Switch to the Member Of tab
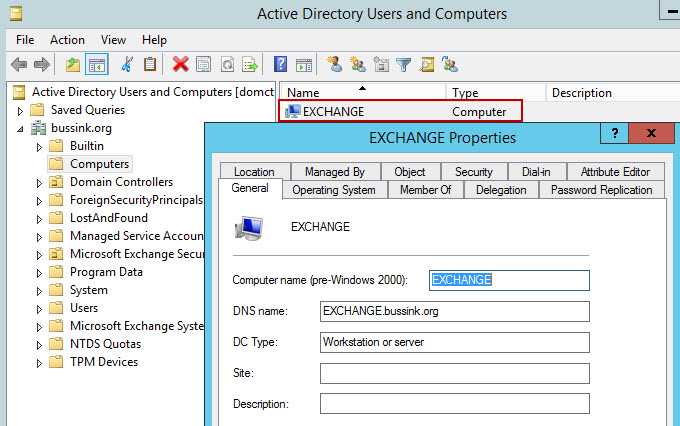The height and width of the screenshot is (426, 680). pos(425,190)
